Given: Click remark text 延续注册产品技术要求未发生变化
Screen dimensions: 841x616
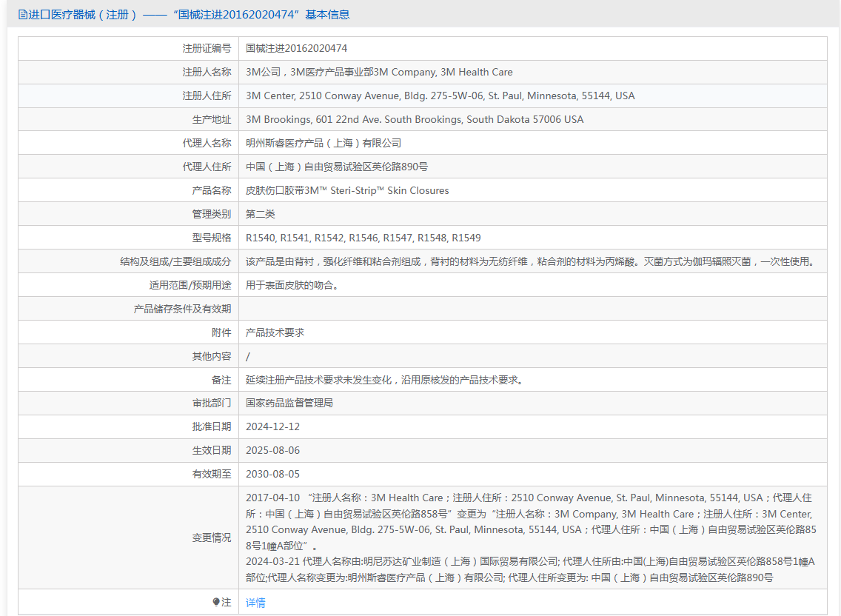Looking at the screenshot, I should [384, 379].
